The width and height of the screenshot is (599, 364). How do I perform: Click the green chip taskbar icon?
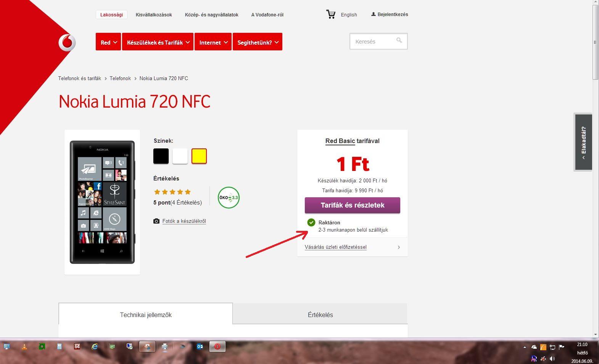[42, 346]
